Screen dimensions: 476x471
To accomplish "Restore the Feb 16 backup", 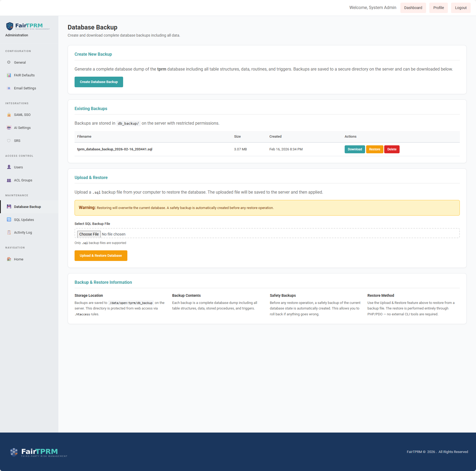I will [x=374, y=149].
